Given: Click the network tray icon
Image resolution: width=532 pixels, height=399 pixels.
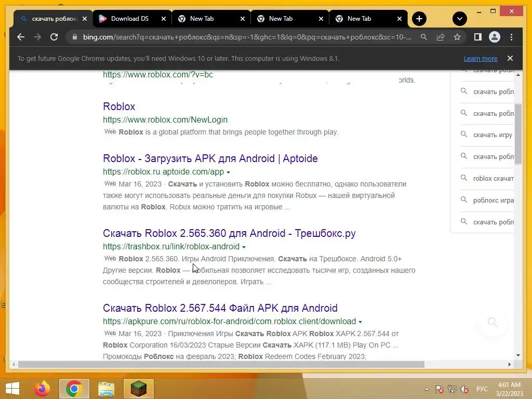Looking at the screenshot, I should pos(452,389).
